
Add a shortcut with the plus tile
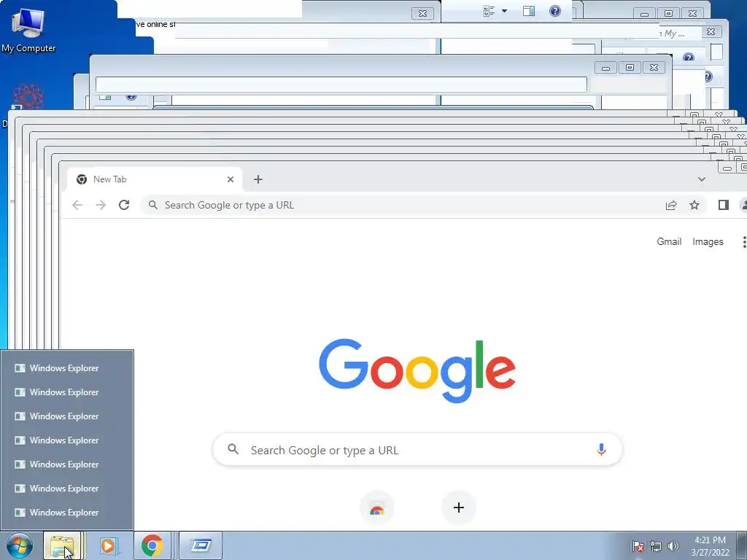click(459, 507)
